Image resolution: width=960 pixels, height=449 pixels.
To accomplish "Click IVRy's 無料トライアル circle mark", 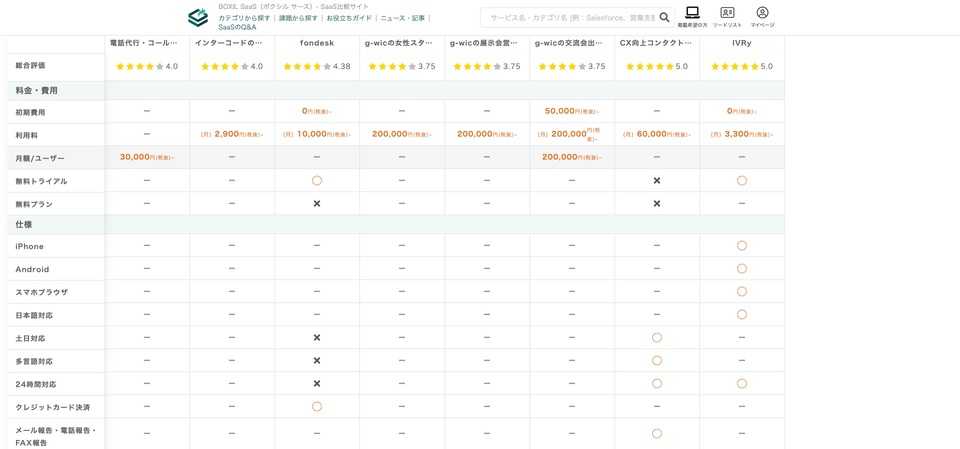I will 741,180.
